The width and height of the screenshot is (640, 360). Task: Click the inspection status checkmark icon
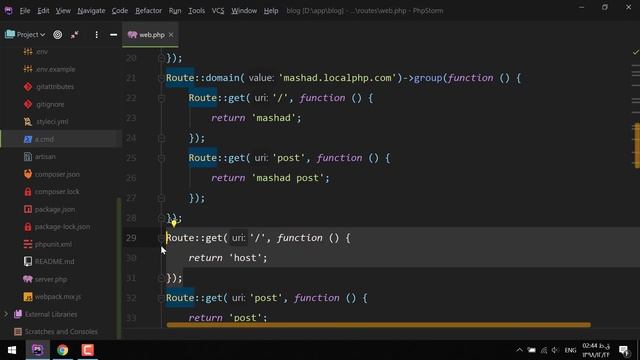(636, 52)
